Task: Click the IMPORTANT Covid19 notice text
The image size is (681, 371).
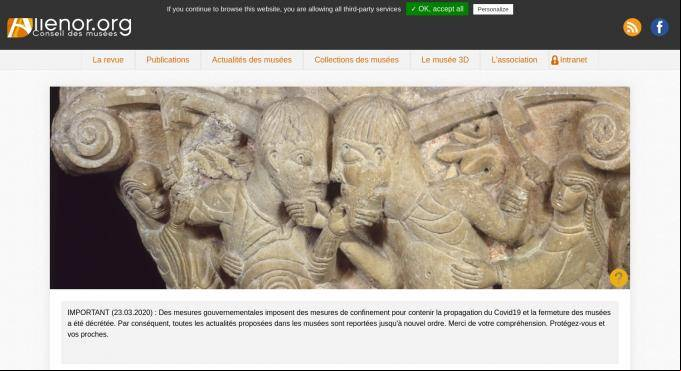Action: 339,323
